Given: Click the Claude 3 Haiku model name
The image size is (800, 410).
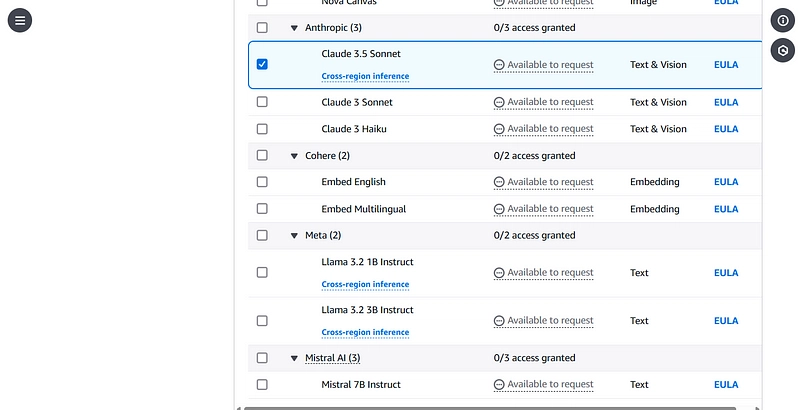Looking at the screenshot, I should tap(354, 129).
